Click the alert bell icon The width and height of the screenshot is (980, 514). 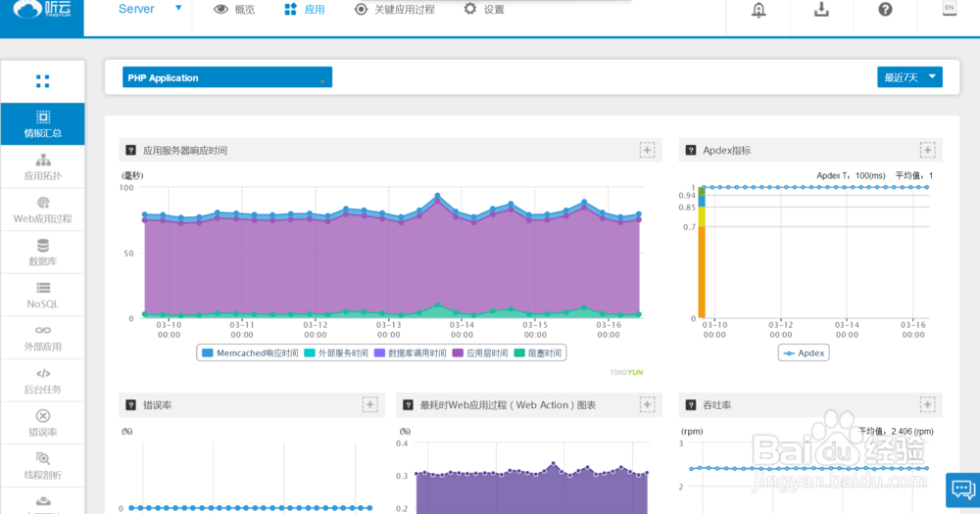click(759, 10)
